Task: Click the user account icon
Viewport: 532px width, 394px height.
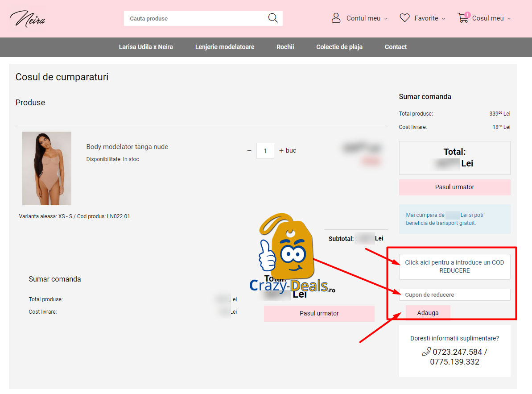Action: [x=336, y=18]
